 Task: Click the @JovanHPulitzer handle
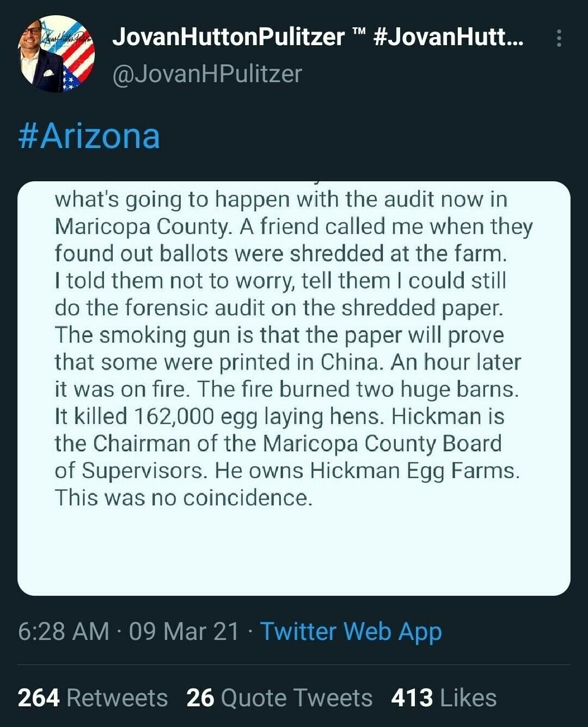click(x=207, y=74)
